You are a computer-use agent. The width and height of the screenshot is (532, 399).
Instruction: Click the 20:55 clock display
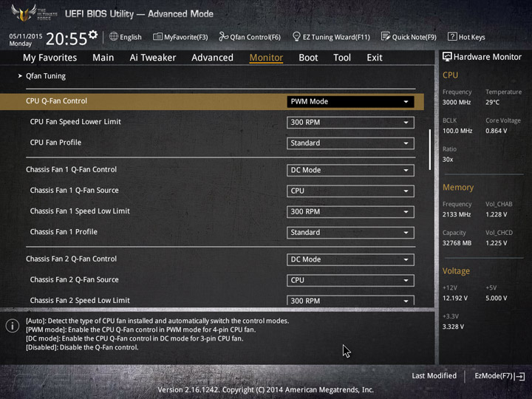tap(66, 38)
